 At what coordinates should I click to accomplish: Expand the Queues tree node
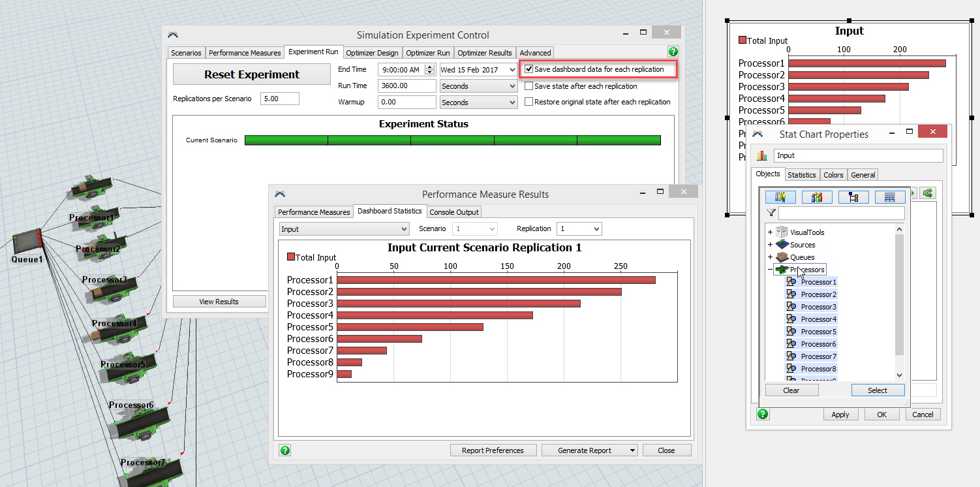(770, 257)
